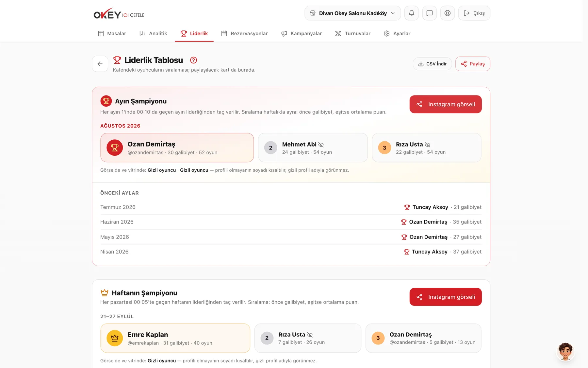The width and height of the screenshot is (588, 368).
Task: Open Rıza Usta's third-place card with 22 galibiyet
Action: point(427,148)
